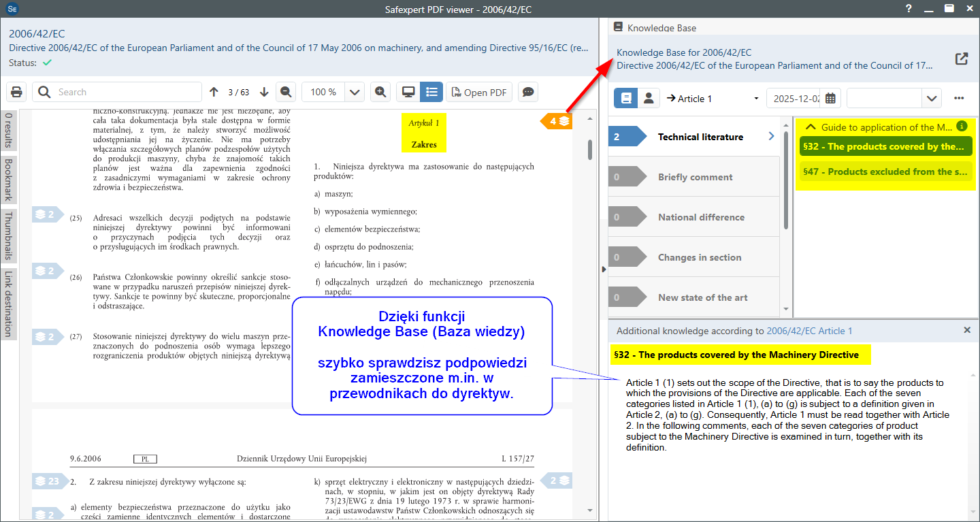This screenshot has height=522, width=980.
Task: Click the Open PDF button
Action: coord(478,92)
